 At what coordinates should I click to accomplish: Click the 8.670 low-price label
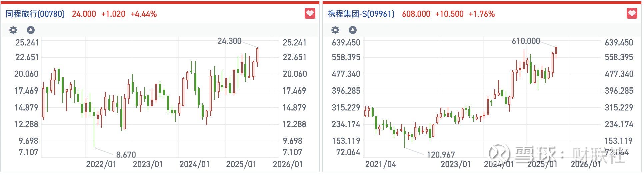[x=126, y=155]
